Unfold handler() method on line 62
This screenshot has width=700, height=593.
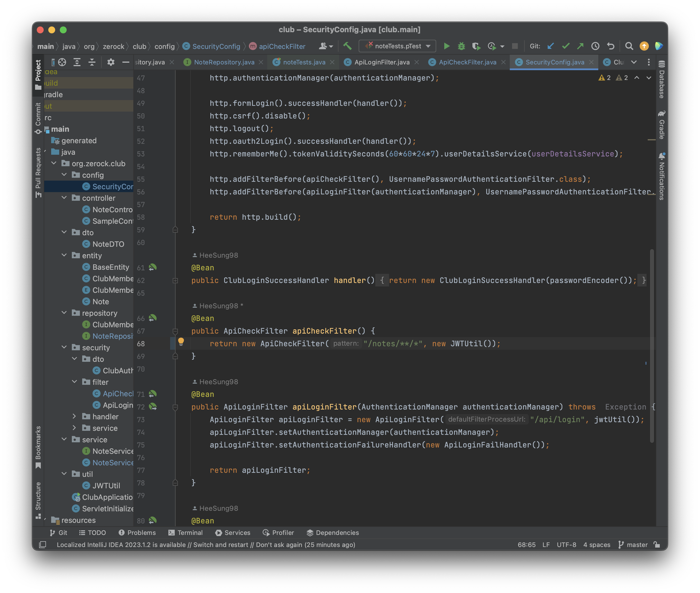pos(175,280)
